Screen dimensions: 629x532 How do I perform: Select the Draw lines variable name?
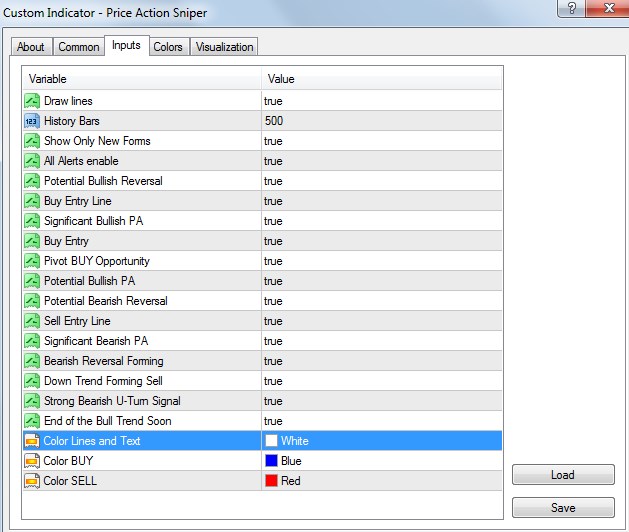(68, 101)
